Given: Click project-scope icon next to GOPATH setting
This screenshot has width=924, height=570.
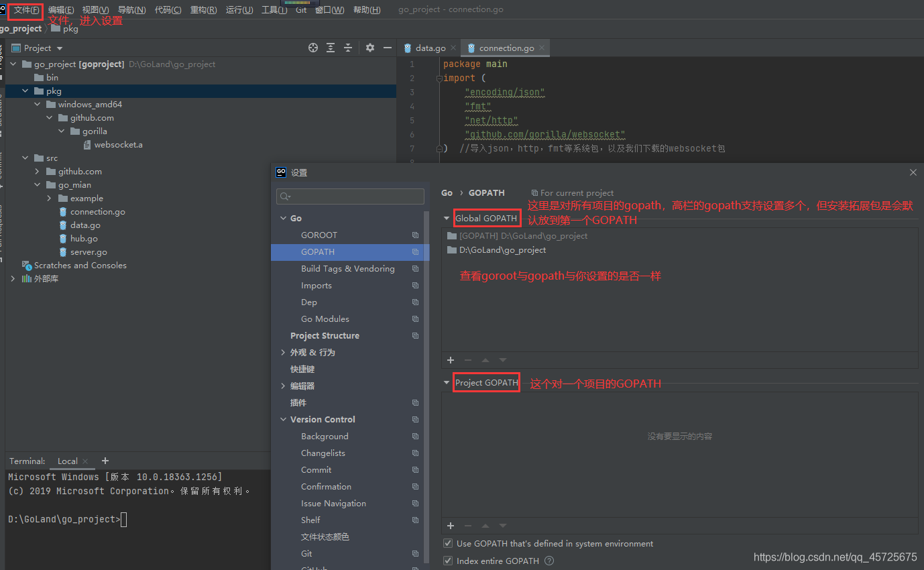Looking at the screenshot, I should tap(415, 252).
